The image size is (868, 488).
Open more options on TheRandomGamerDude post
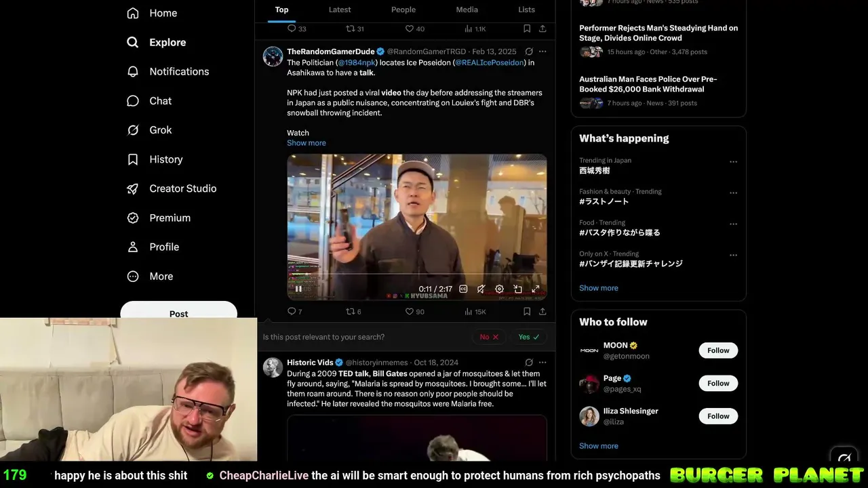coord(542,52)
